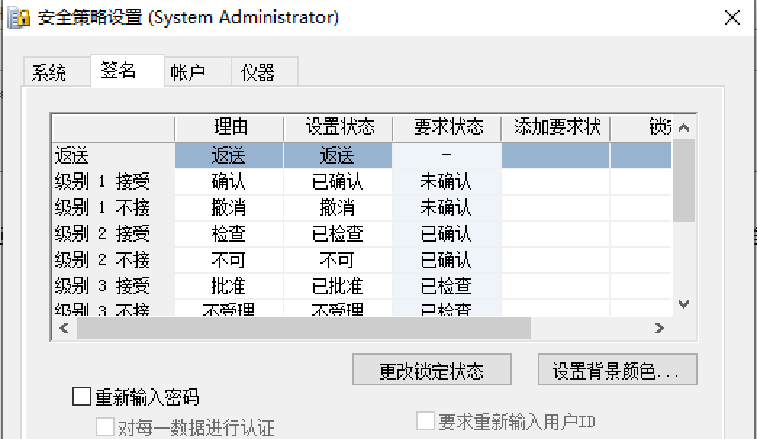Open the 仪器 tab

point(257,72)
